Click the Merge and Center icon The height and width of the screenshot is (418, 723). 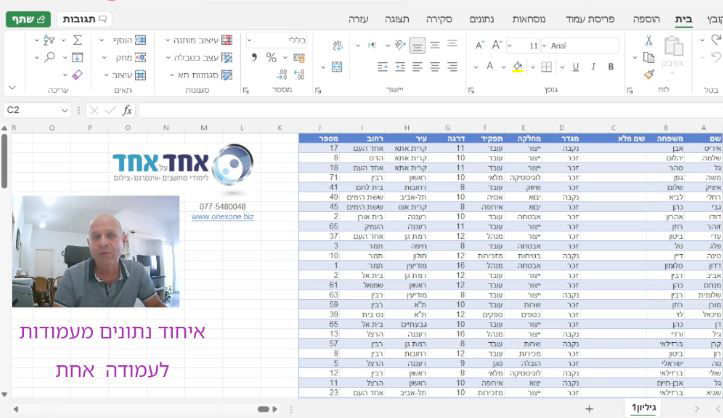pyautogui.click(x=337, y=67)
